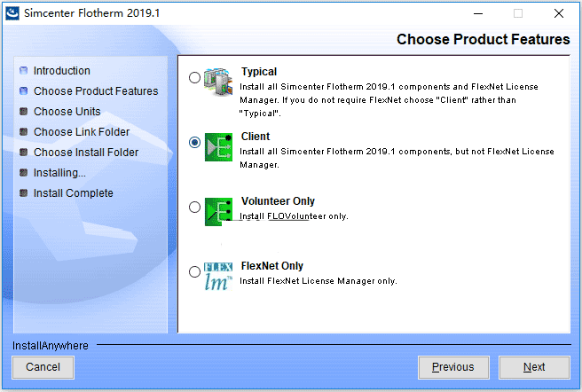Click the "Choose Link Folder" step label
Screen dimensions: 582x392
point(82,132)
